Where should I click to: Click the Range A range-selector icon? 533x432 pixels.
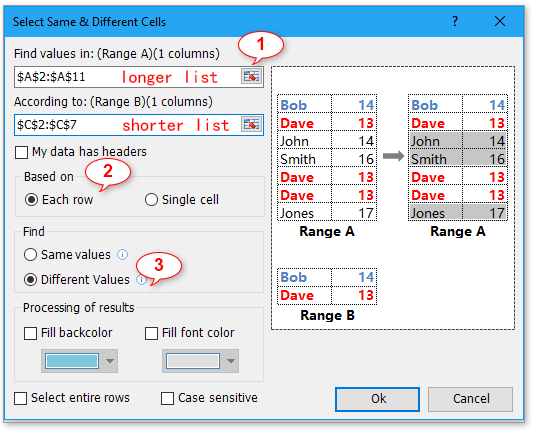(x=251, y=76)
